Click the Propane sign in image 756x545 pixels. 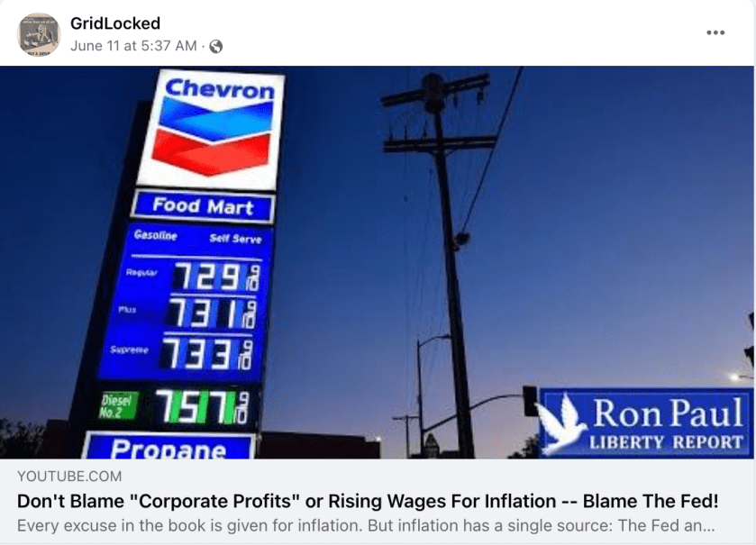click(169, 446)
